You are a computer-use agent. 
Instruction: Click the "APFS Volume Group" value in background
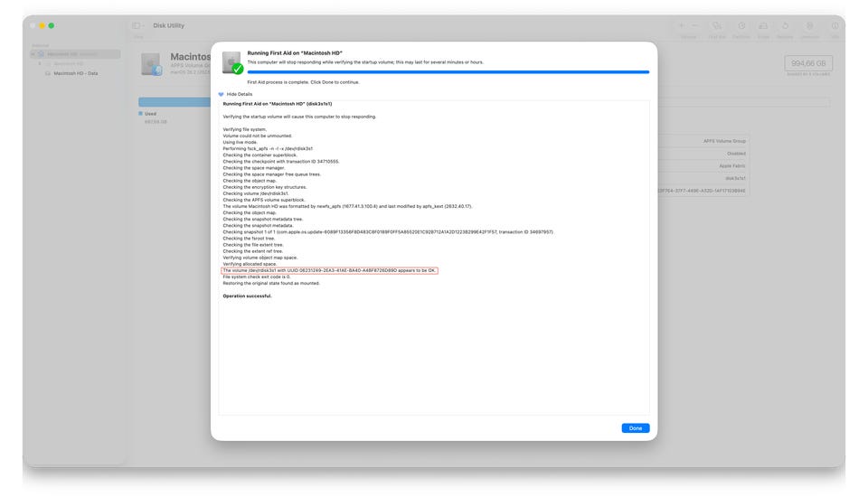(x=724, y=141)
